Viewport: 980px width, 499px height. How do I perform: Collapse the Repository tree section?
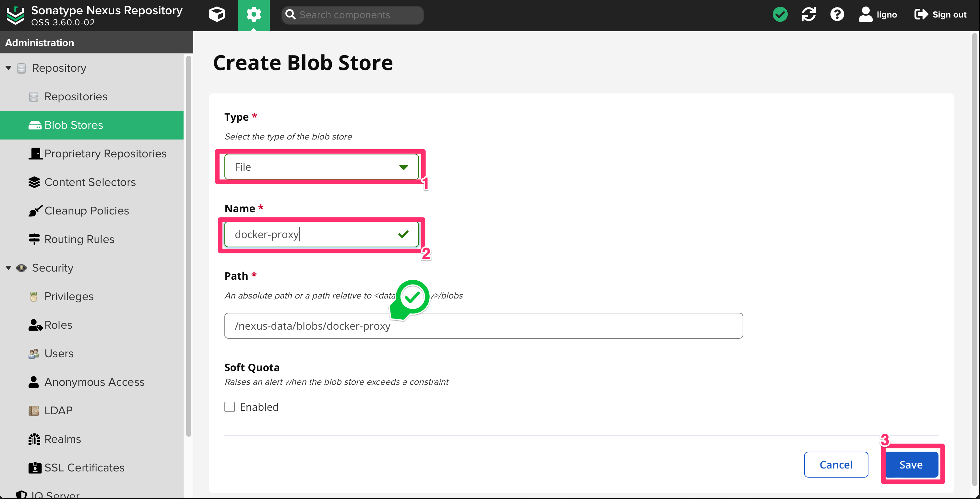click(x=8, y=68)
